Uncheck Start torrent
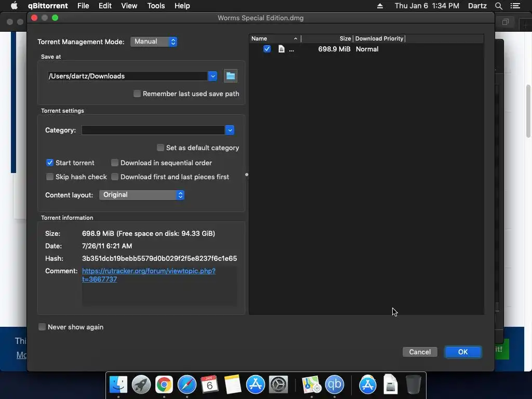Screen dimensions: 532x399 tap(50, 163)
